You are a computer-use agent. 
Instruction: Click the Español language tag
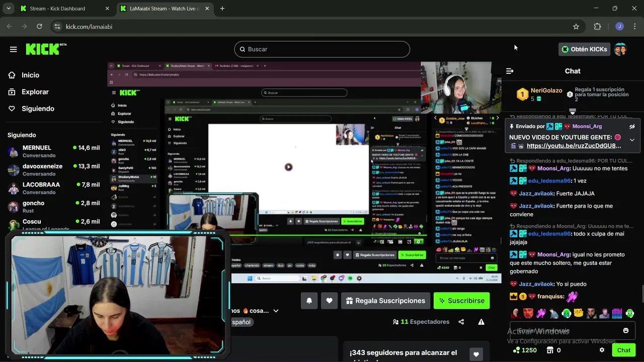(x=241, y=322)
